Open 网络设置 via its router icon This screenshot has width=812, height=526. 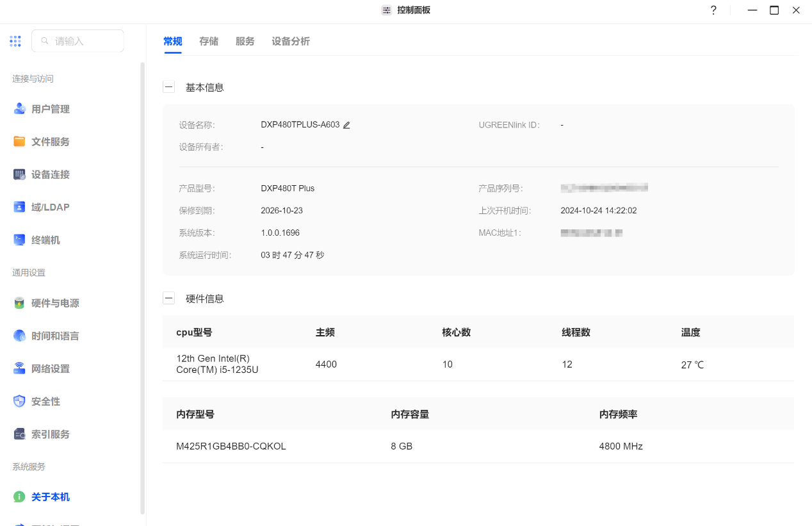tap(19, 368)
